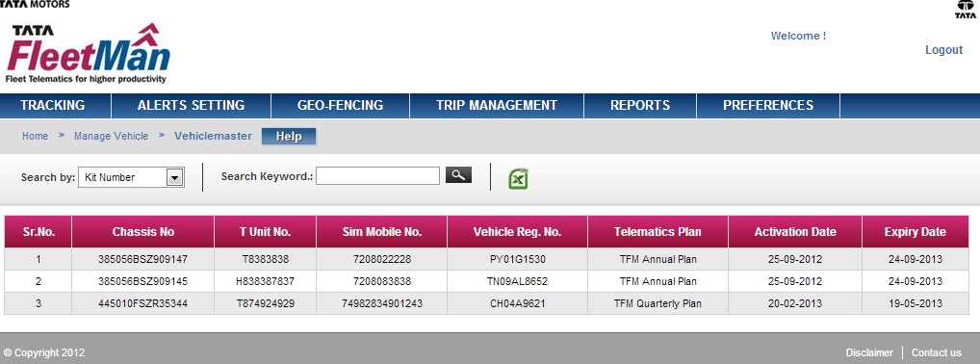
Task: Open the ALERTS SETTING menu
Action: pyautogui.click(x=192, y=106)
